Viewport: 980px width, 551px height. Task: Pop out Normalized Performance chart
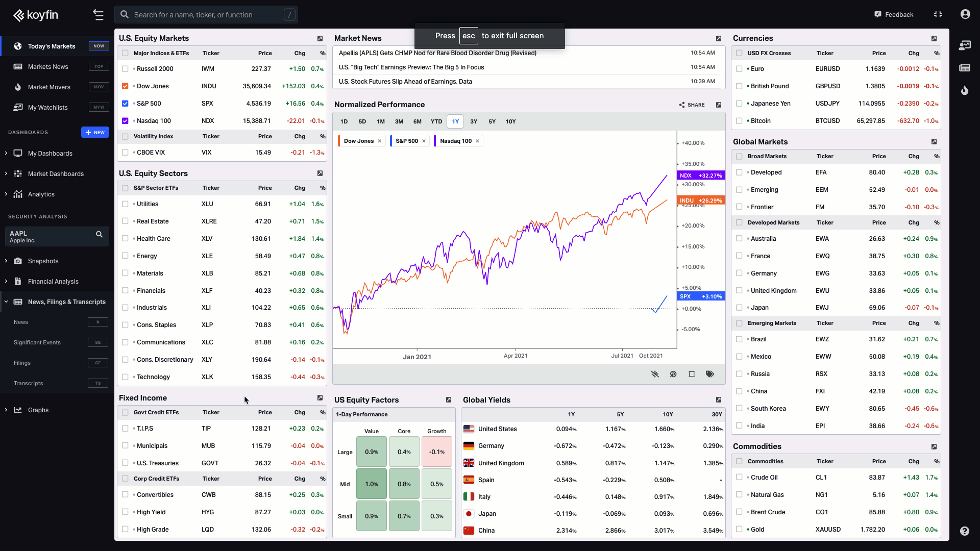719,105
